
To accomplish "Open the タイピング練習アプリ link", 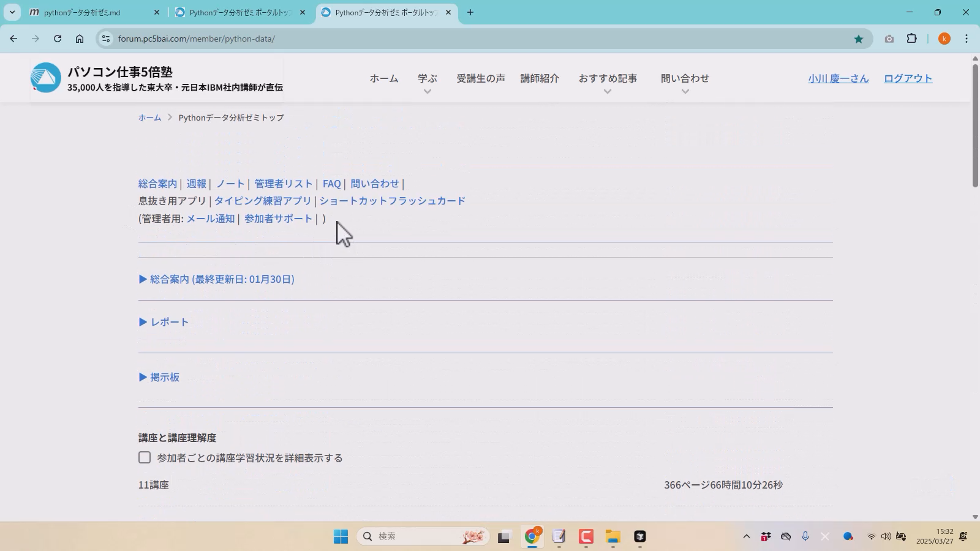I will tap(263, 201).
